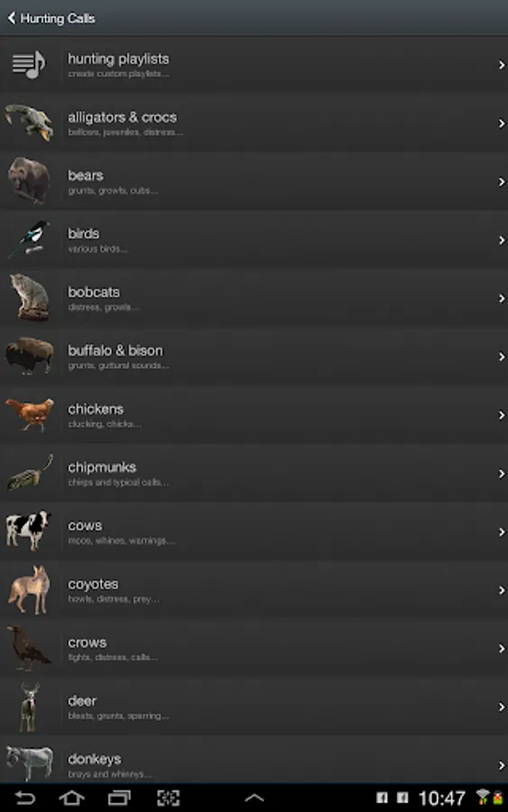
Task: Expand the crows row arrow
Action: click(x=502, y=649)
